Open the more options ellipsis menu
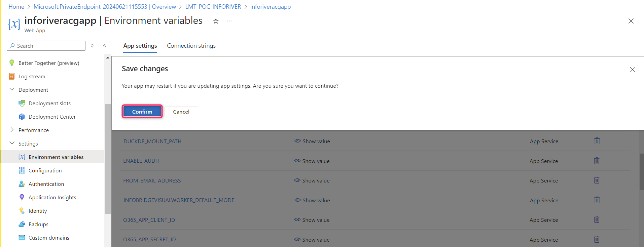The image size is (644, 247). (x=229, y=21)
